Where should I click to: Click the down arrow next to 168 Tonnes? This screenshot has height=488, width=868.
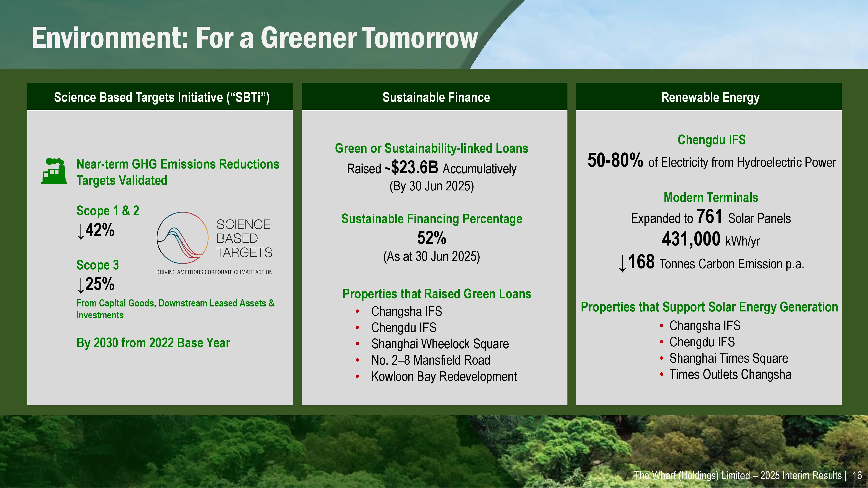[x=622, y=263]
